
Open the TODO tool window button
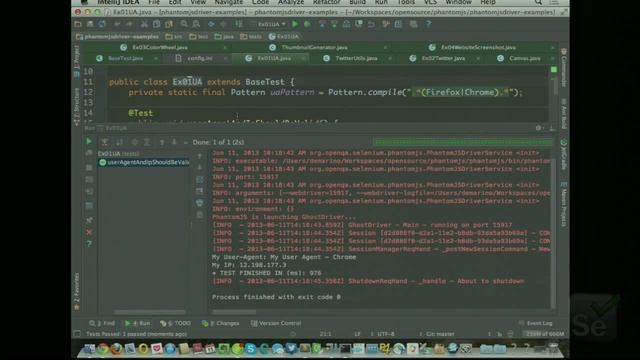click(176, 323)
